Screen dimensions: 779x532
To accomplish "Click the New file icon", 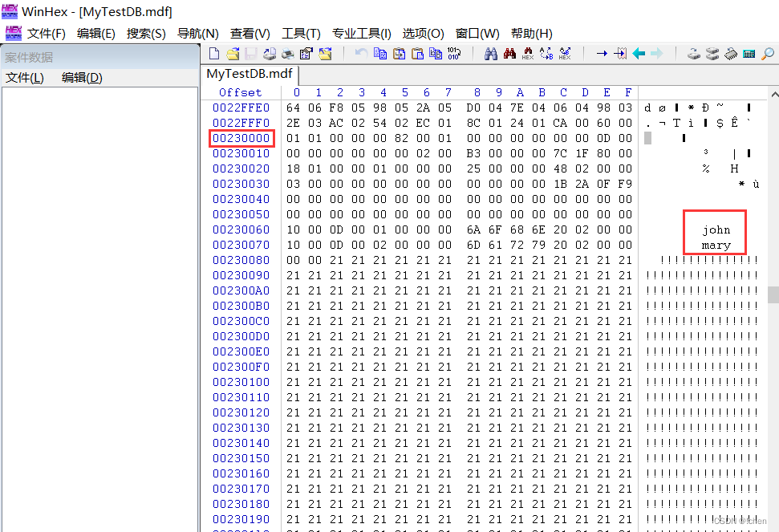I will tap(214, 54).
